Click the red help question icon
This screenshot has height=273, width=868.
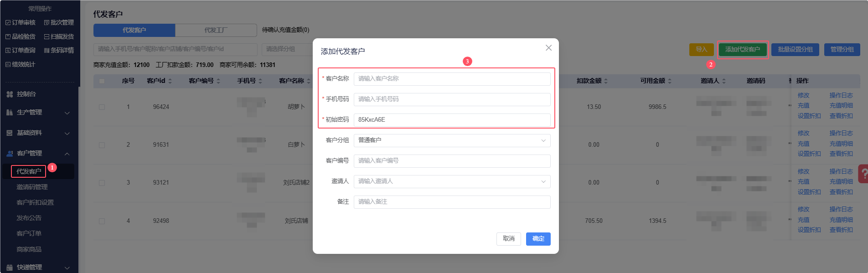click(x=863, y=174)
